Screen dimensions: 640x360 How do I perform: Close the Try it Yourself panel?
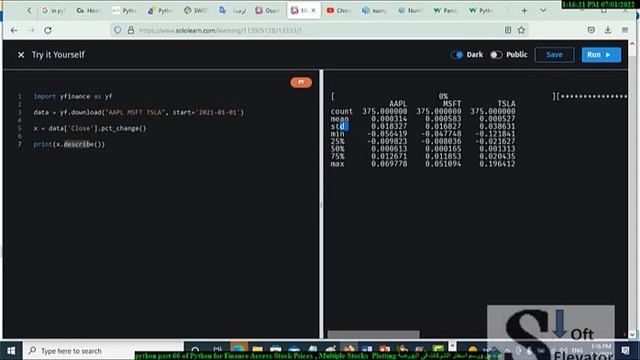pos(21,55)
